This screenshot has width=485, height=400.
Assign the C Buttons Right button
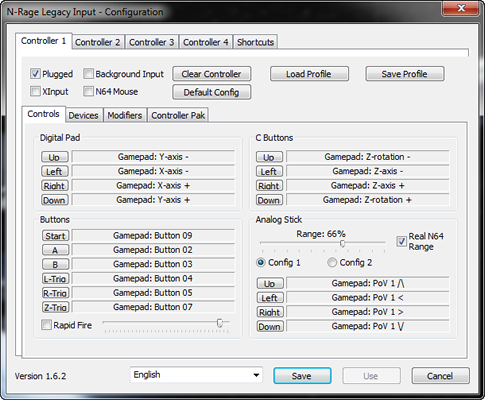[x=269, y=186]
